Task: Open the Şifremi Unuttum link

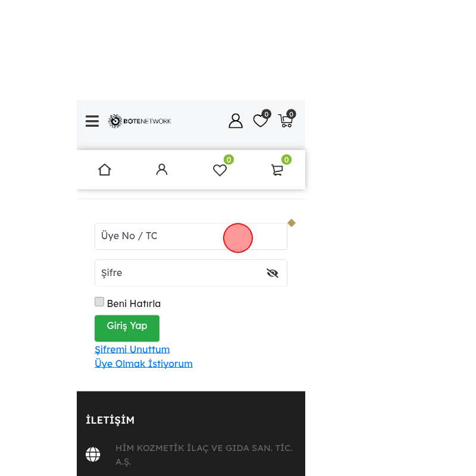Action: [x=132, y=349]
